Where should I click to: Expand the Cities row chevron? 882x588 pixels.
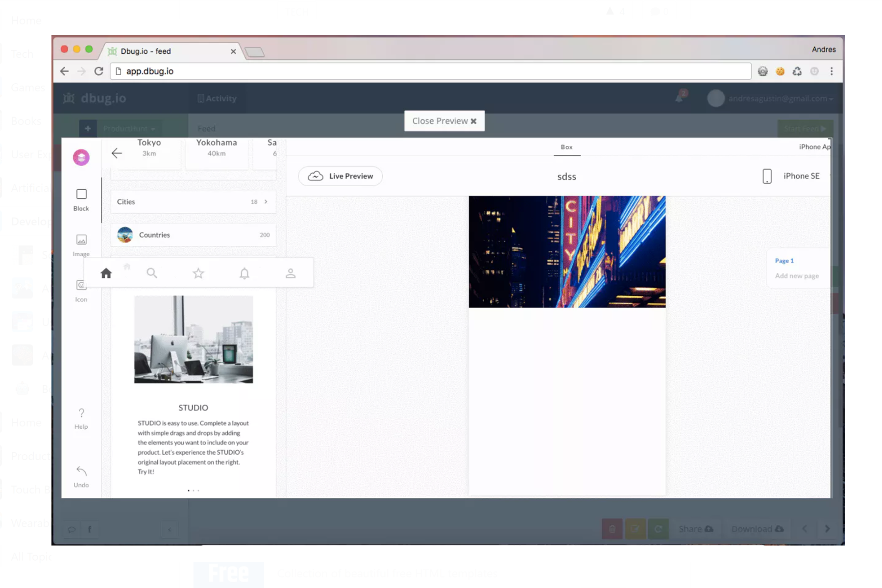[x=266, y=202]
